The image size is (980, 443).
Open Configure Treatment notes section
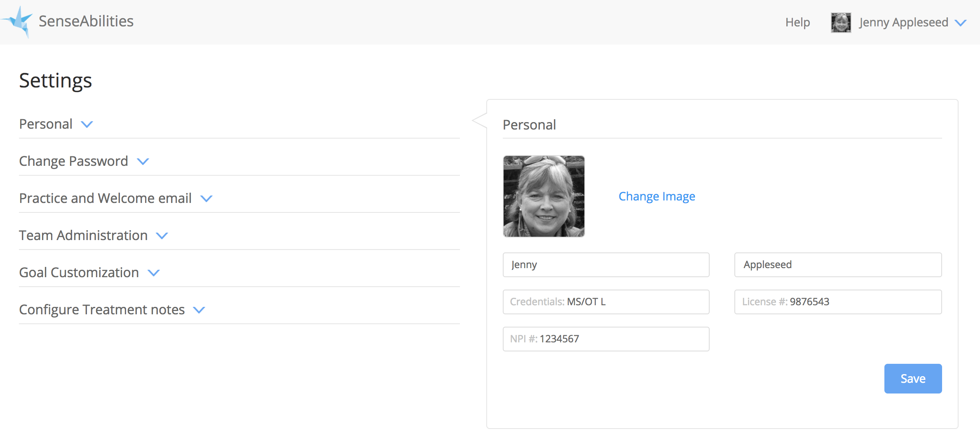tap(102, 309)
